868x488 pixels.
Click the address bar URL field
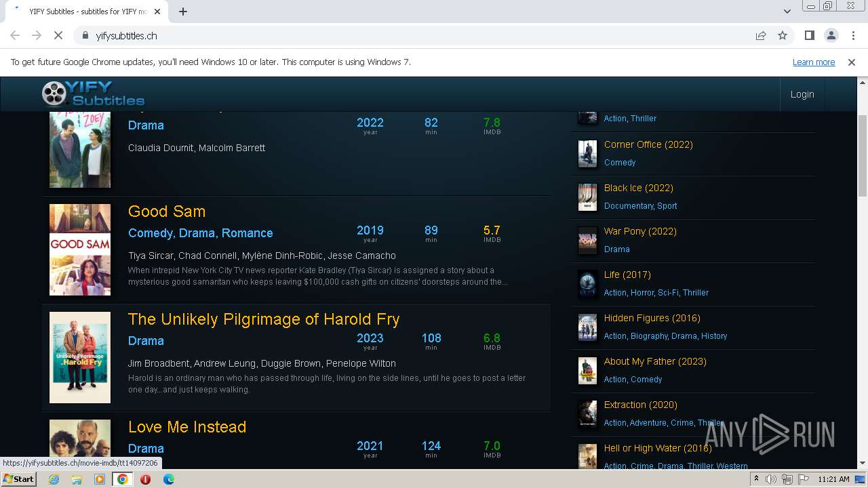click(x=414, y=35)
